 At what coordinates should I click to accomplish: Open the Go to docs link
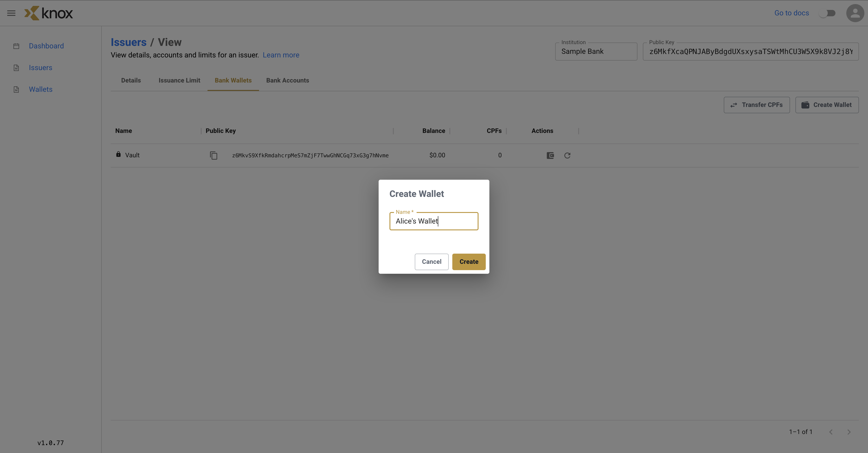pos(792,13)
